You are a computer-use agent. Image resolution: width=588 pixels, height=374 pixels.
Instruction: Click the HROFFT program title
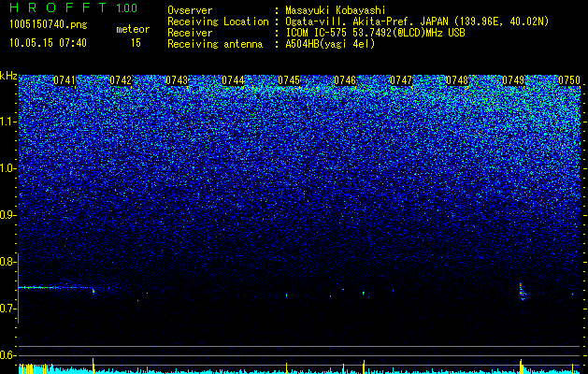click(58, 7)
